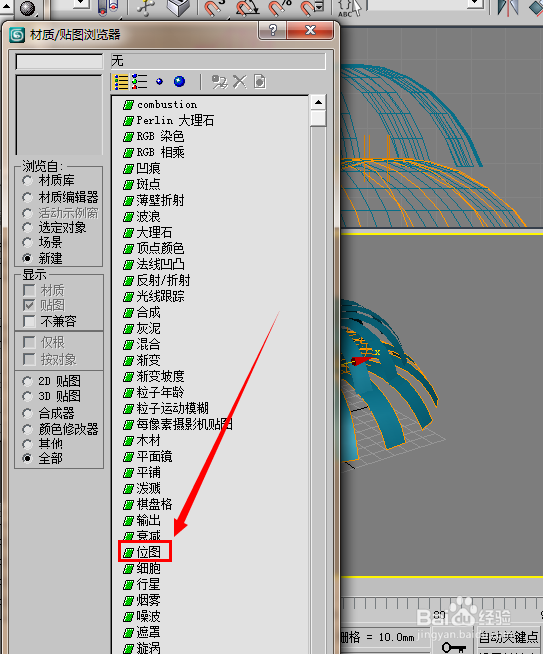Screen dimensions: 543x654
Task: Select the 场景 radio button
Action: 28,242
